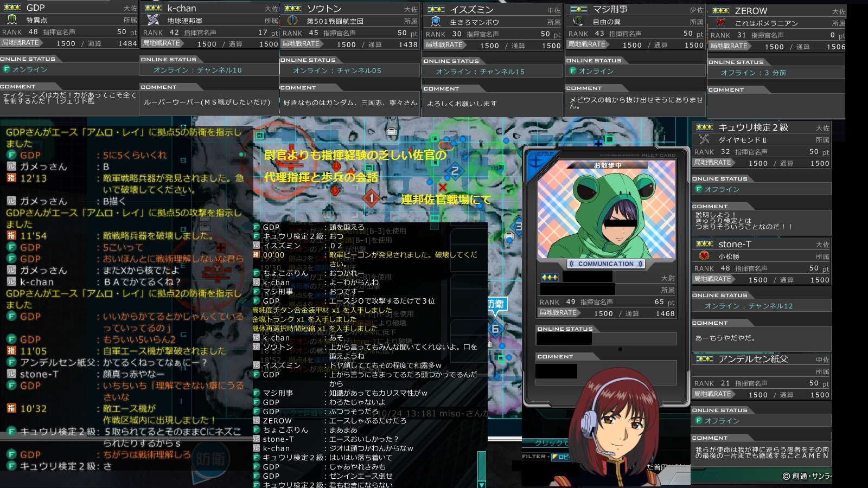Click キュウリ検定2級's crossed-swords emblem
Screen dimensions: 868x488
pos(704,139)
